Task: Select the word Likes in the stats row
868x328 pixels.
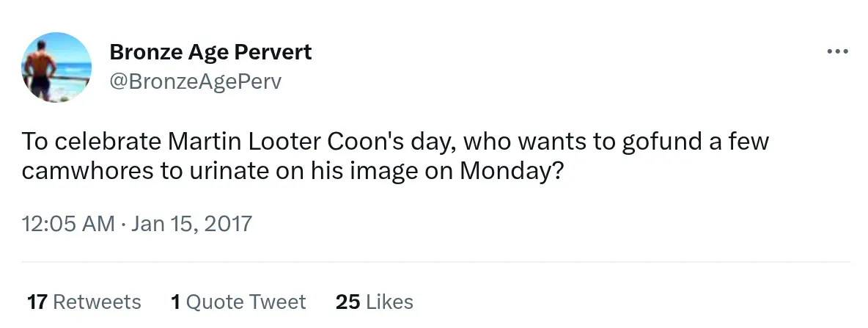Action: (x=389, y=302)
